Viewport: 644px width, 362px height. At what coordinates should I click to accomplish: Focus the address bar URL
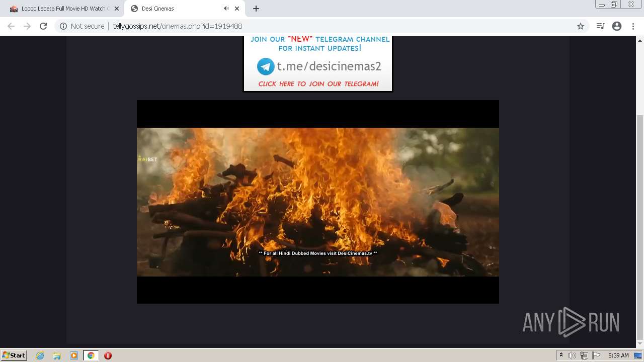(x=178, y=26)
